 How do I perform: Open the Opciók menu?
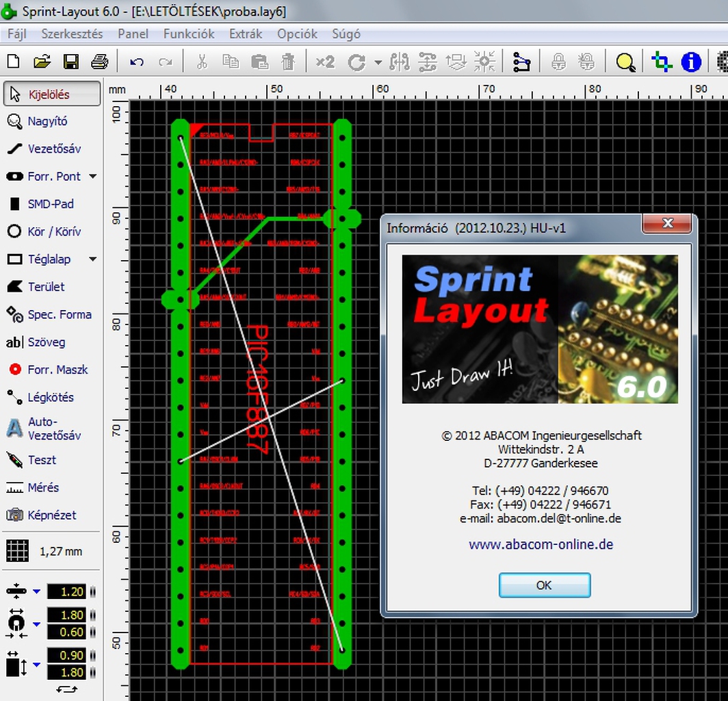click(297, 34)
